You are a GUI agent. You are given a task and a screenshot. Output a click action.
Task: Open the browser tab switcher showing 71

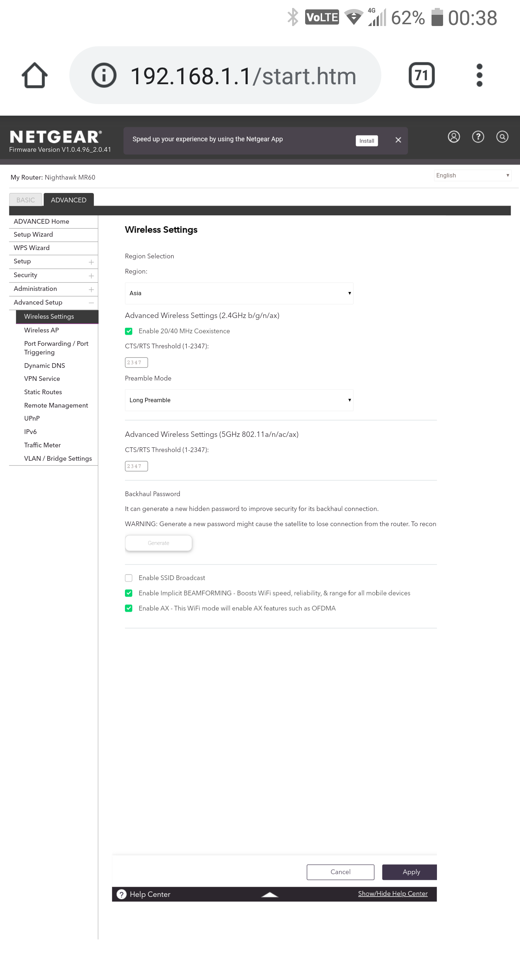pyautogui.click(x=421, y=75)
